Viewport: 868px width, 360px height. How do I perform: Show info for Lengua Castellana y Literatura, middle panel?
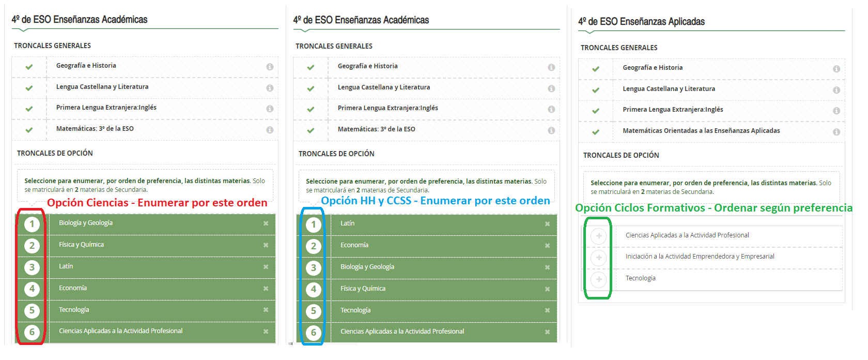click(x=551, y=88)
